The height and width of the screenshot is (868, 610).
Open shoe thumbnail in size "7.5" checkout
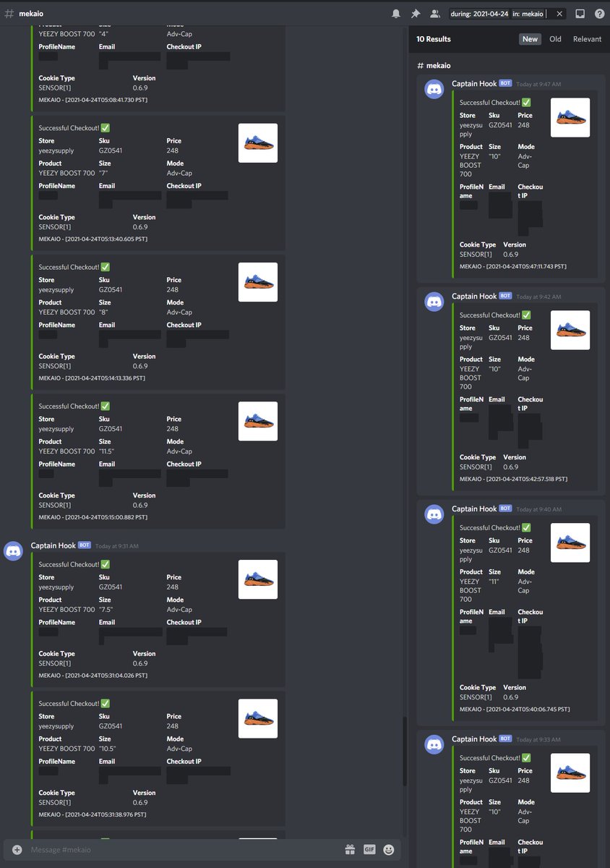(258, 579)
